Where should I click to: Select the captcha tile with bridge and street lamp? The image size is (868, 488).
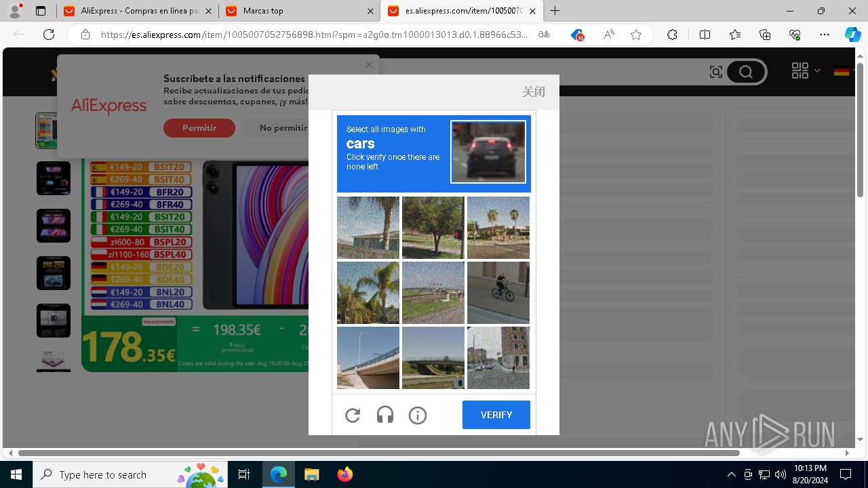click(x=368, y=358)
